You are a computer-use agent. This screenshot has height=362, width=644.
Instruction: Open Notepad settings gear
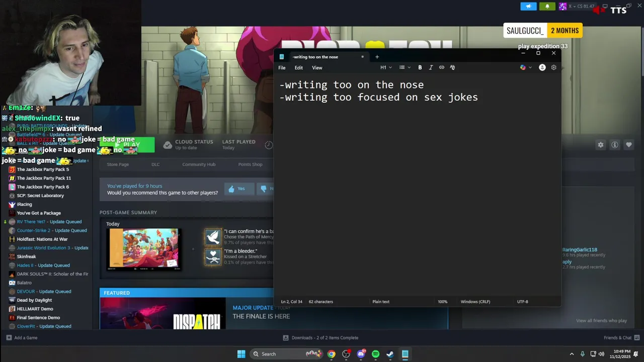pos(553,67)
